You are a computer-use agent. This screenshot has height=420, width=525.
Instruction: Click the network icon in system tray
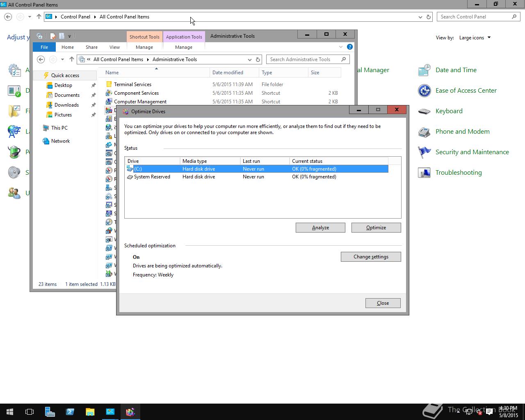pos(469,412)
